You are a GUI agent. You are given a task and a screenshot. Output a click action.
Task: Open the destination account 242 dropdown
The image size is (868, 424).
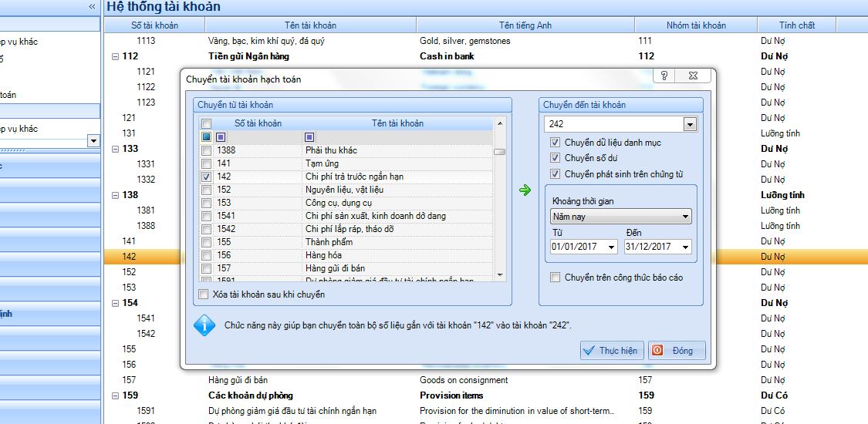(x=690, y=125)
